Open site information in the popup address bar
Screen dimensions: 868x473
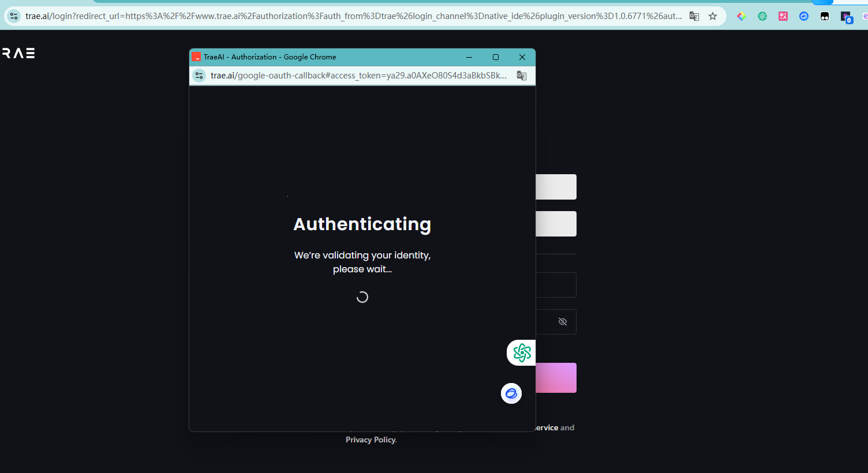199,76
